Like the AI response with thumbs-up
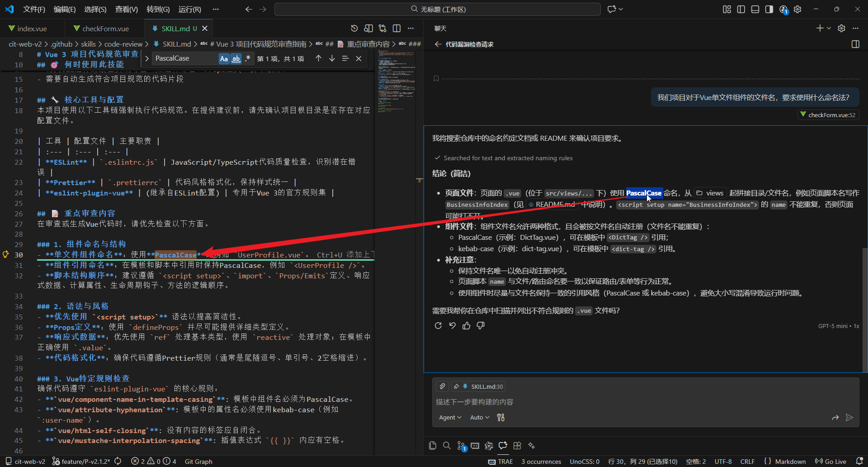The image size is (868, 467). click(x=467, y=325)
